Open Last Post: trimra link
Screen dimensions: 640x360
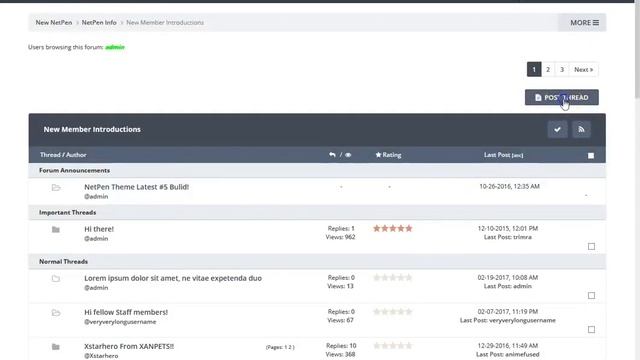pos(508,237)
